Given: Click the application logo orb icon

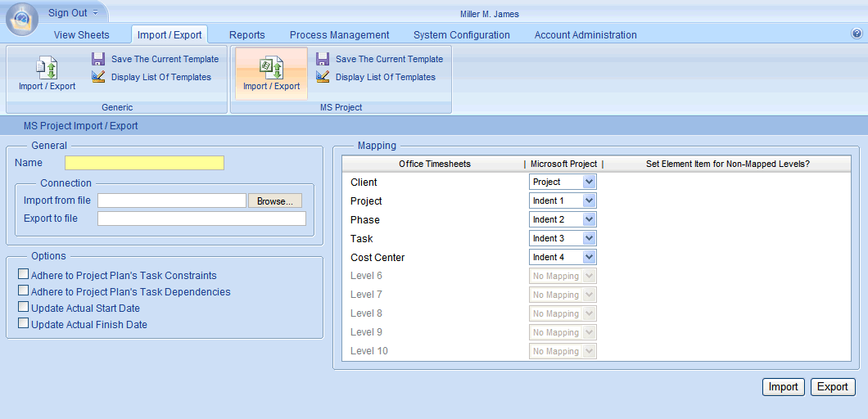Looking at the screenshot, I should click(x=20, y=20).
